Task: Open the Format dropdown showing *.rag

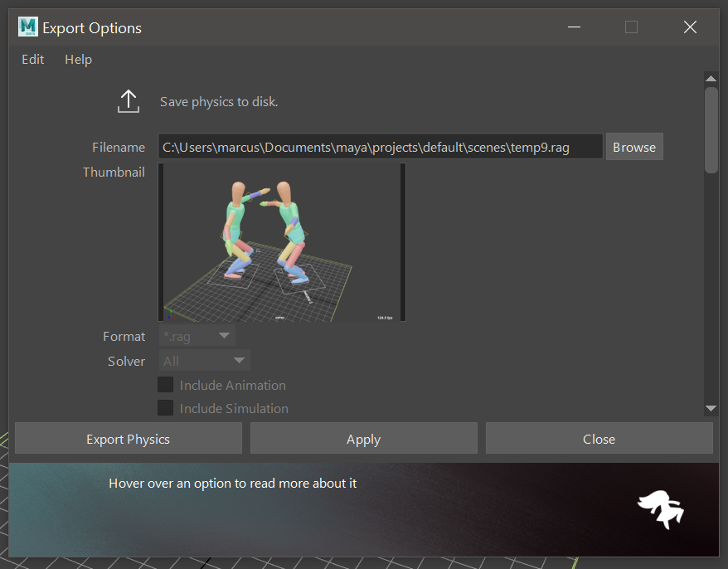Action: [x=197, y=336]
